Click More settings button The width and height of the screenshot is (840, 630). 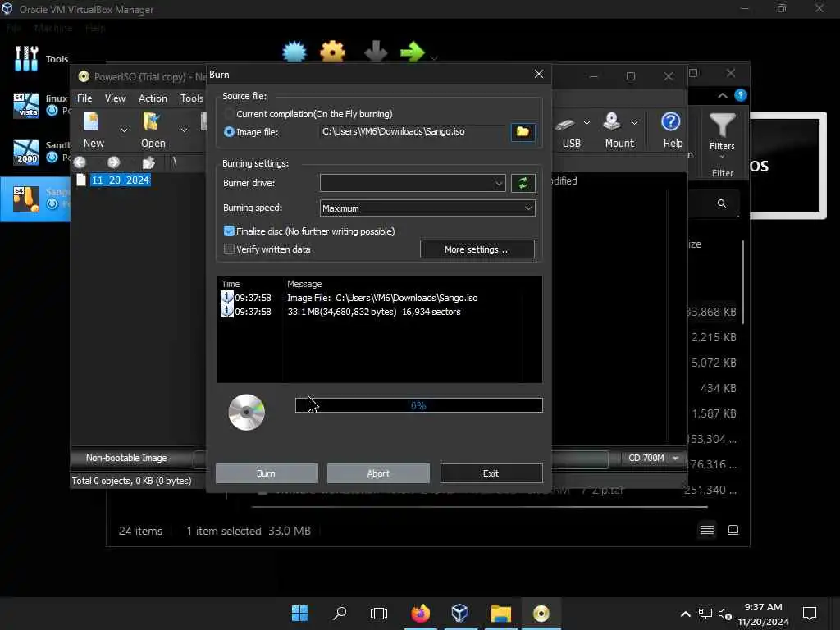coord(477,249)
